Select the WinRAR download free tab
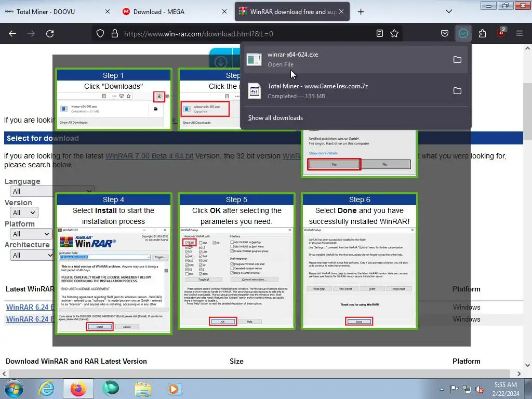532x399 pixels. tap(292, 11)
